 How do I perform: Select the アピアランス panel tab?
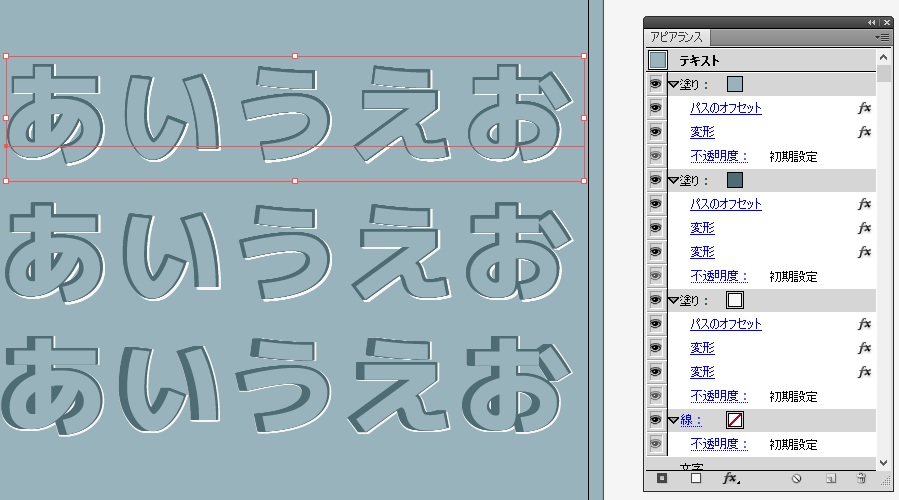[677, 37]
